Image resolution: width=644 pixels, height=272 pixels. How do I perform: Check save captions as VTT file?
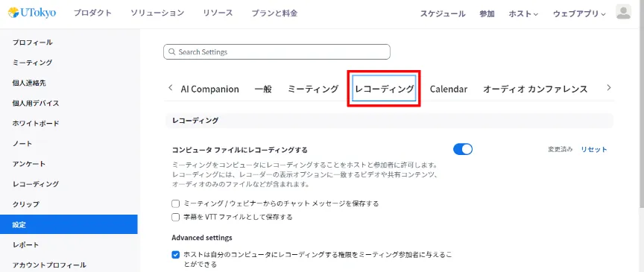176,217
